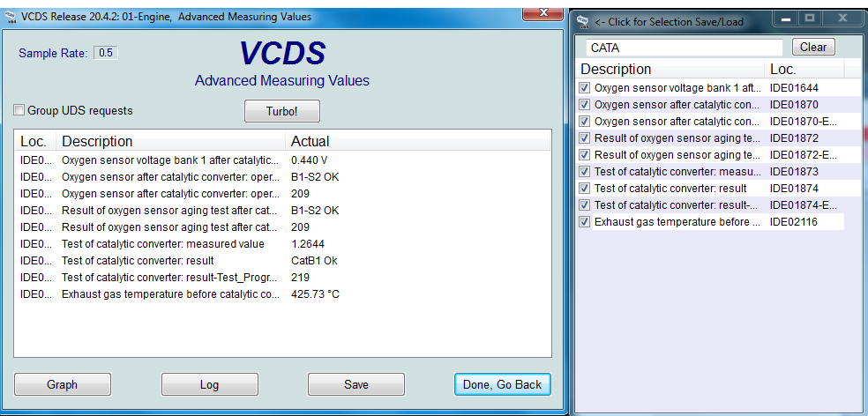Click IDE01874 location text in selection list
The image size is (868, 416).
[794, 188]
